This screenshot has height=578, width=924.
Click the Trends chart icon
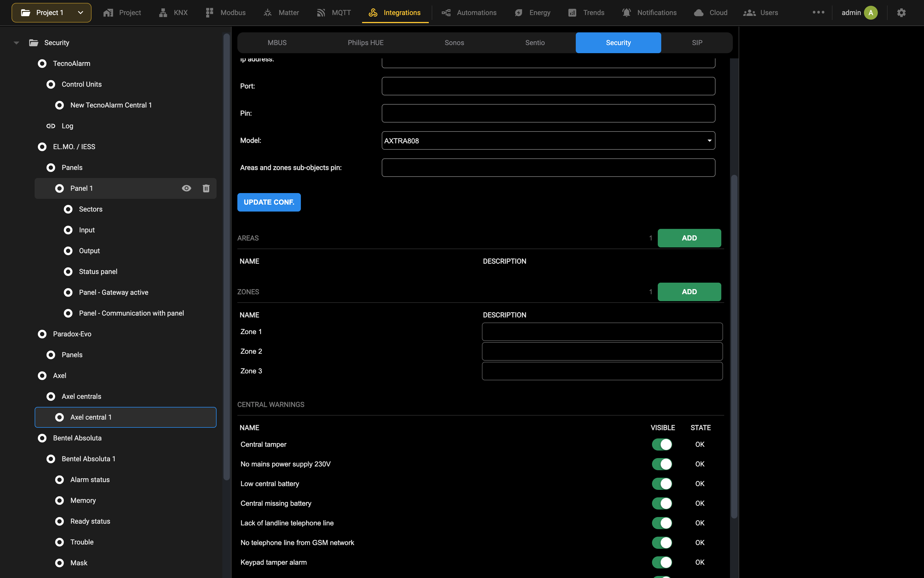click(572, 13)
